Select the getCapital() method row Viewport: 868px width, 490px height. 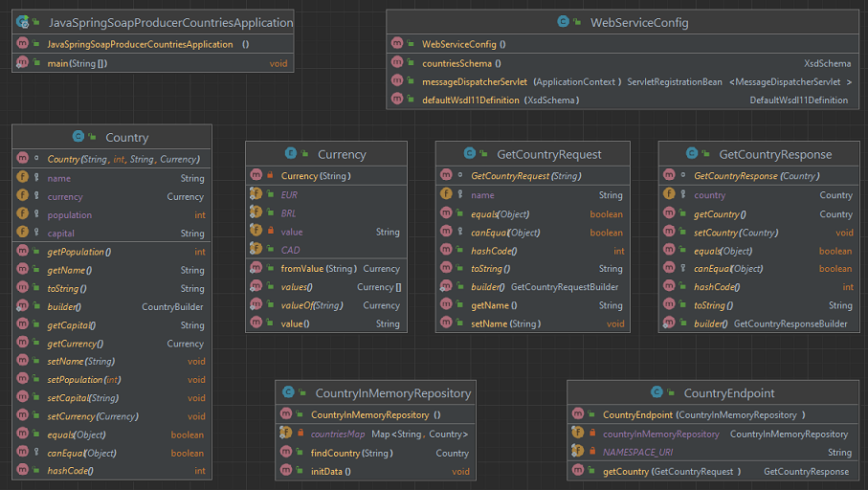click(x=112, y=324)
